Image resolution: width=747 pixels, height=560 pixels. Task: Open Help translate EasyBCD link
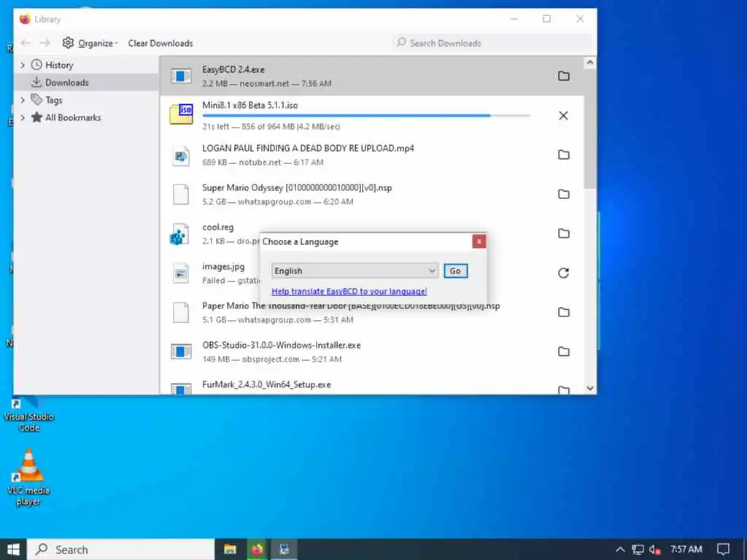pos(349,291)
